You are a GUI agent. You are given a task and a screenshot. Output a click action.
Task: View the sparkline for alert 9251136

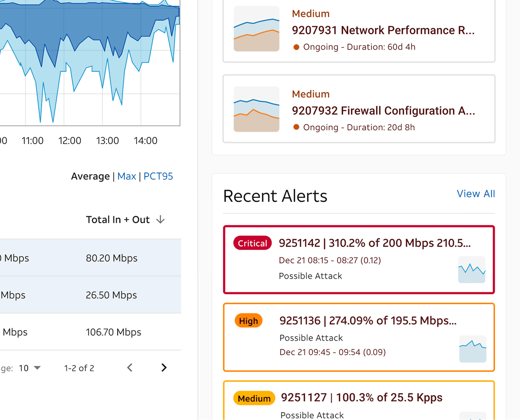pos(473,349)
